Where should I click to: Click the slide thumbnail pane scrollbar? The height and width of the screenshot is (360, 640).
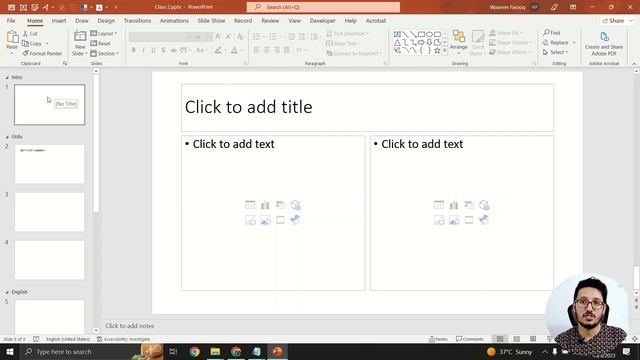point(96,143)
